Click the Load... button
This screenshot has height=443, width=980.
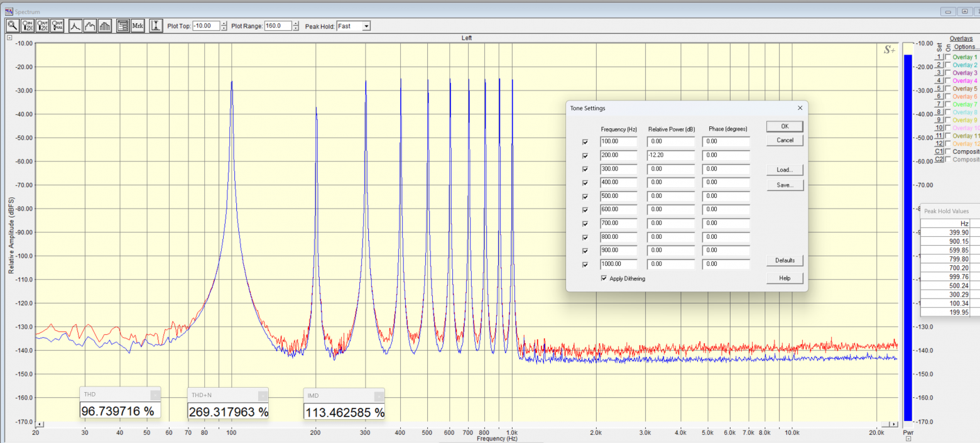[x=785, y=170]
